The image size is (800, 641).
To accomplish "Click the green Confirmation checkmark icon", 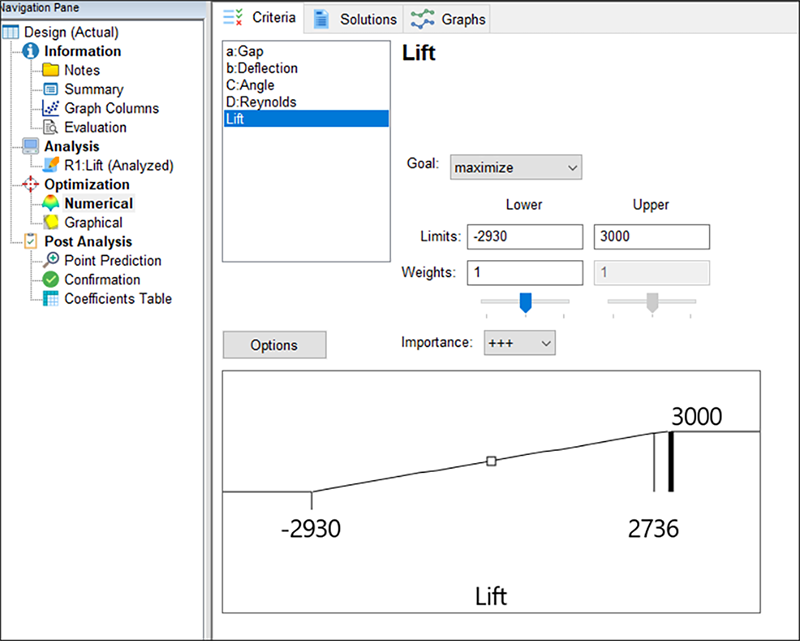I will coord(51,280).
